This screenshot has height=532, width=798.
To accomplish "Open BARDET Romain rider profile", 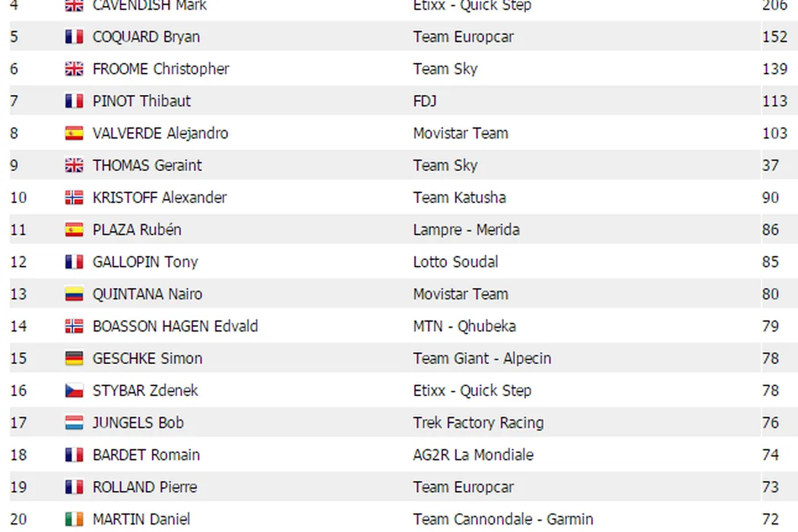I will click(x=146, y=455).
